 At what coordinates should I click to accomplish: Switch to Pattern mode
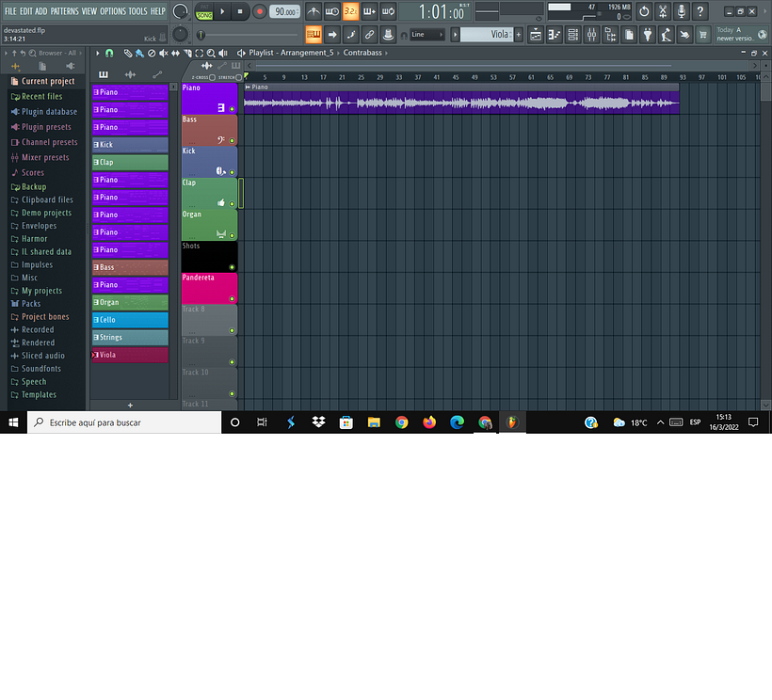coord(204,7)
